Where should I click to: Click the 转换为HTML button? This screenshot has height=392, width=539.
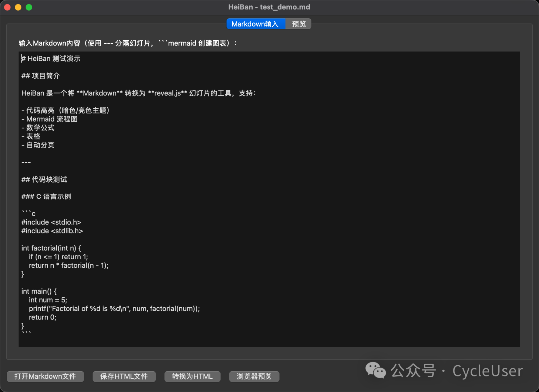click(192, 376)
